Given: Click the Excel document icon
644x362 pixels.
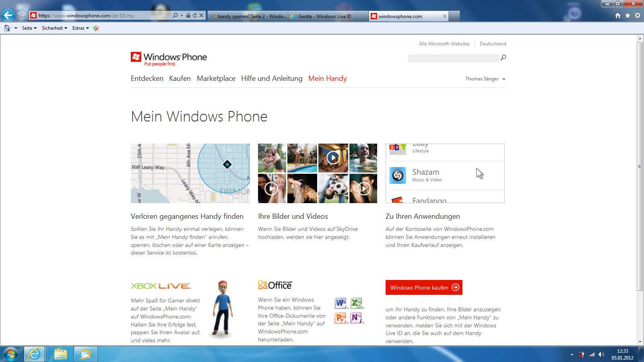Looking at the screenshot, I should pos(357,303).
